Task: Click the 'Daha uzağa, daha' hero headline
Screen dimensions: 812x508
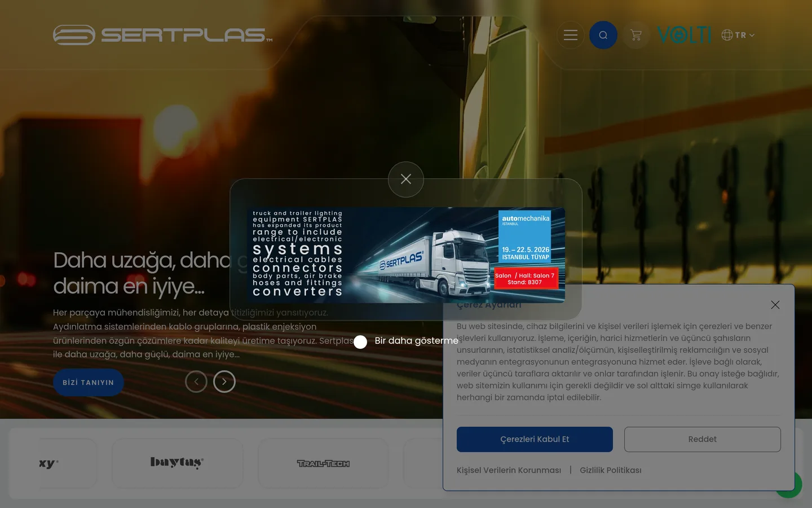Action: click(151, 273)
